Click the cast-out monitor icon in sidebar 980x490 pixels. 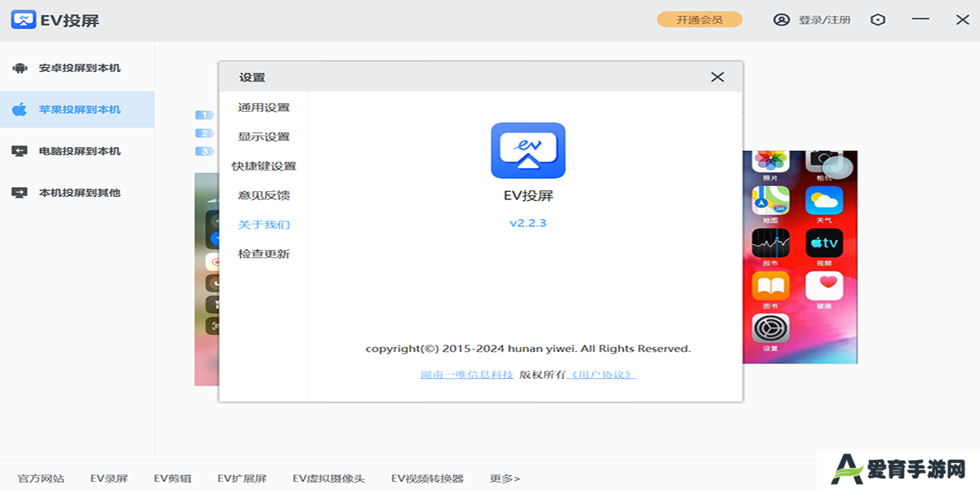(x=20, y=193)
